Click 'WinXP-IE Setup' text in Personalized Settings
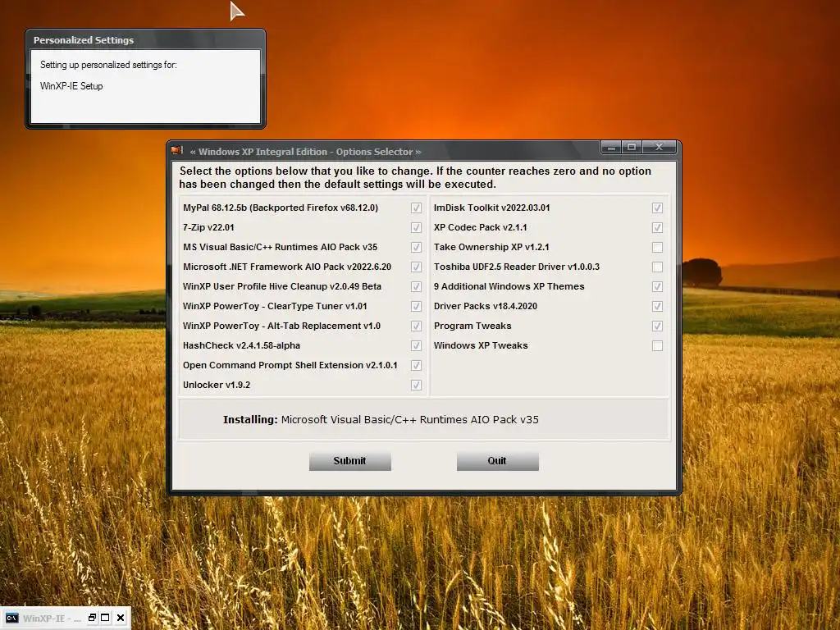Screen dimensions: 840x630 click(x=71, y=86)
